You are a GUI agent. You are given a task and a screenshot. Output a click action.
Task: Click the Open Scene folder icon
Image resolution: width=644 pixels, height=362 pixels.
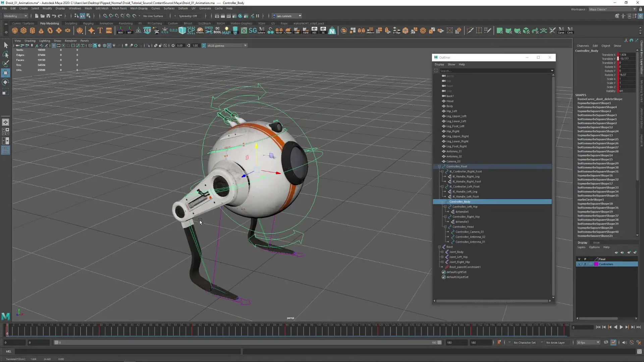pos(42,16)
